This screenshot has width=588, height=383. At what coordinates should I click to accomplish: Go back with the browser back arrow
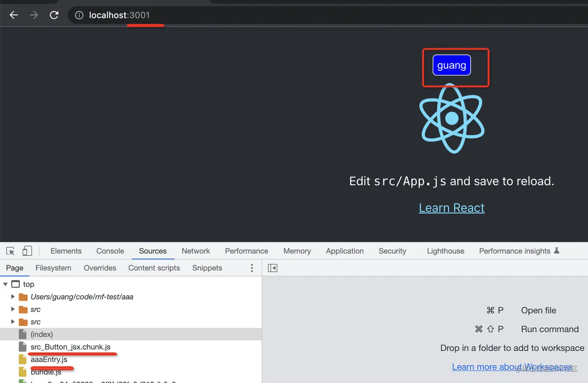tap(14, 15)
